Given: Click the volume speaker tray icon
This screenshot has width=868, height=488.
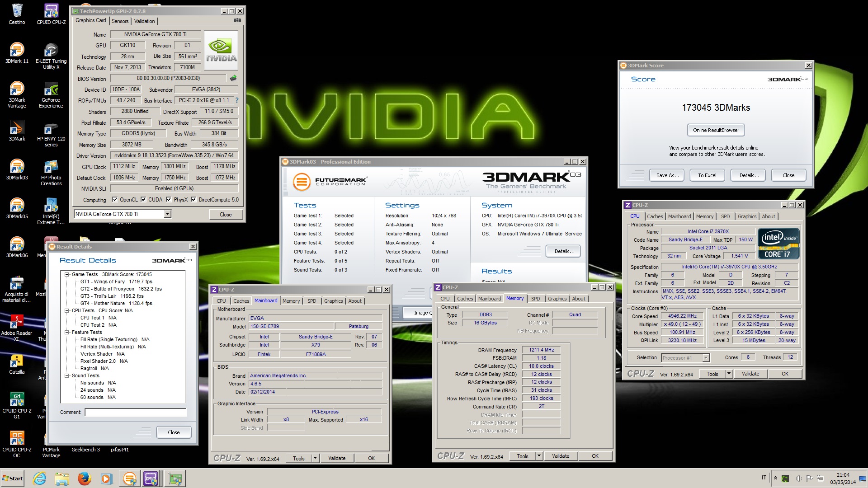Looking at the screenshot, I should pos(799,478).
